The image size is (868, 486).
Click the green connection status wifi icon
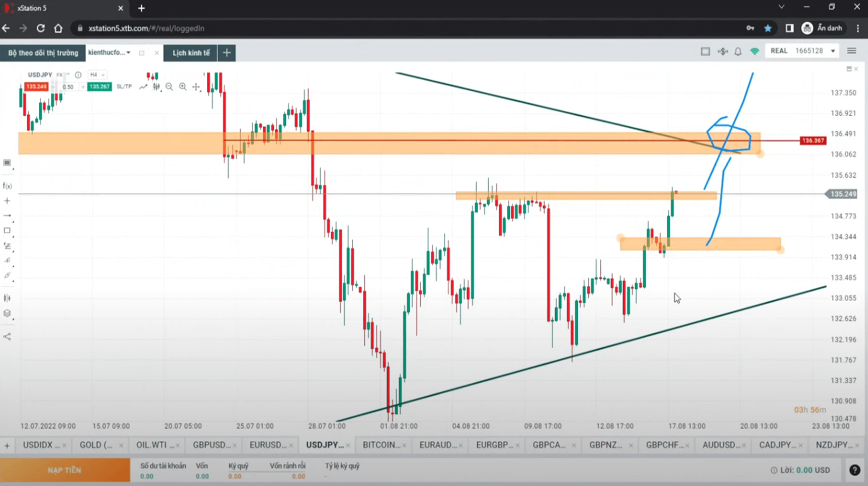coord(755,51)
